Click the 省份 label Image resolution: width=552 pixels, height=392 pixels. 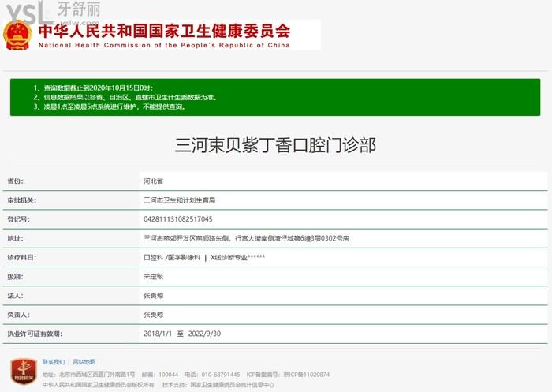[x=16, y=181]
